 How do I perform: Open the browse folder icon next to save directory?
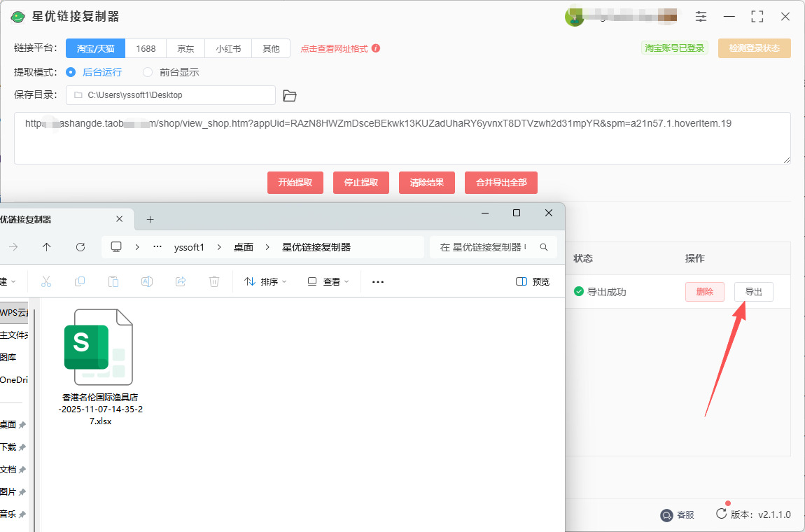pos(290,95)
